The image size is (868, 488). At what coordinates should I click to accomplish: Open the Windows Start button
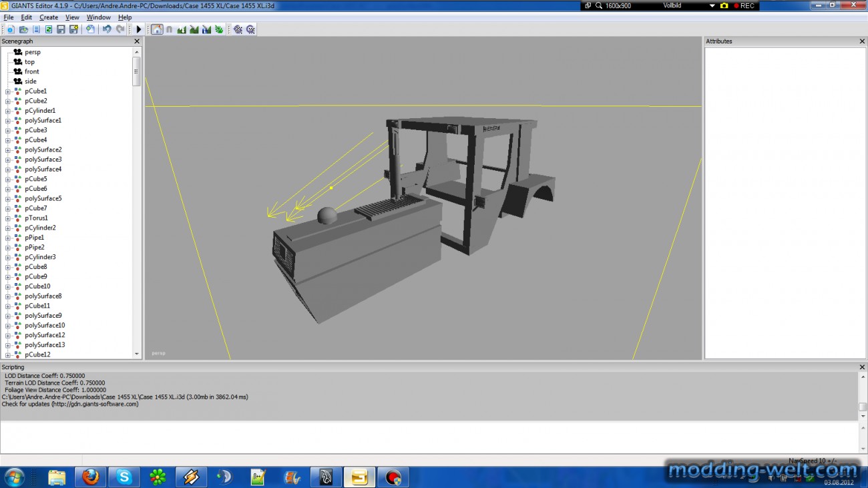pos(14,477)
